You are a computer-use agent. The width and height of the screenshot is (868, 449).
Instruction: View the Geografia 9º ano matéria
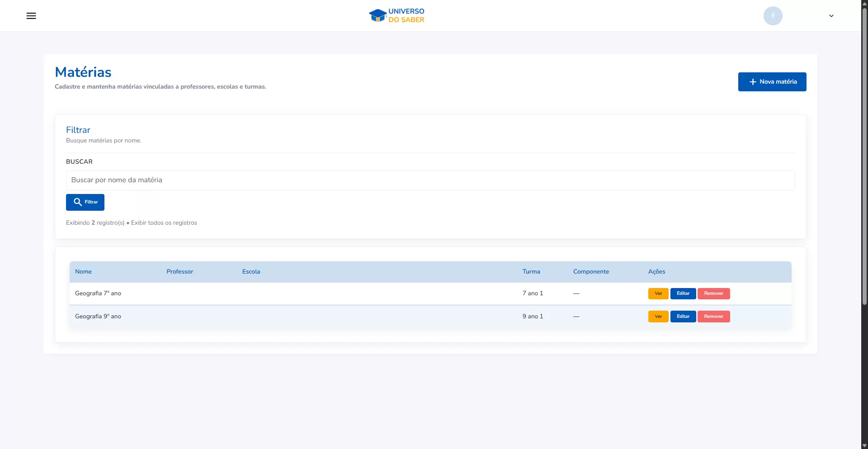658,317
